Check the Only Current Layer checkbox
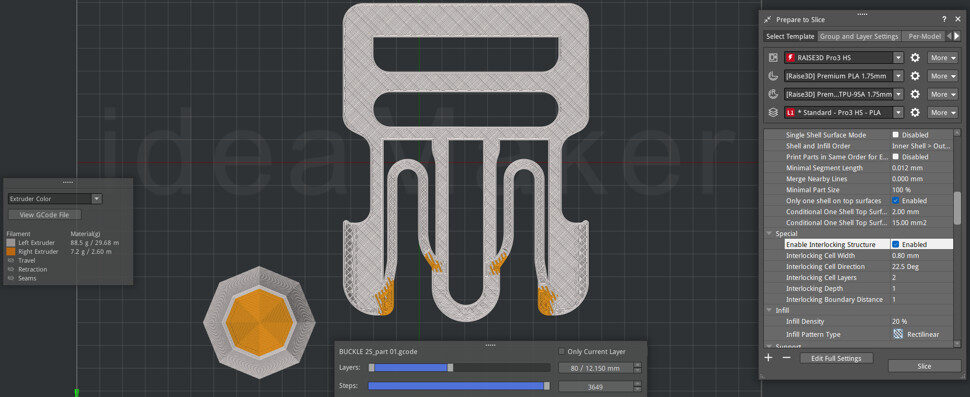970x397 pixels. (x=562, y=351)
